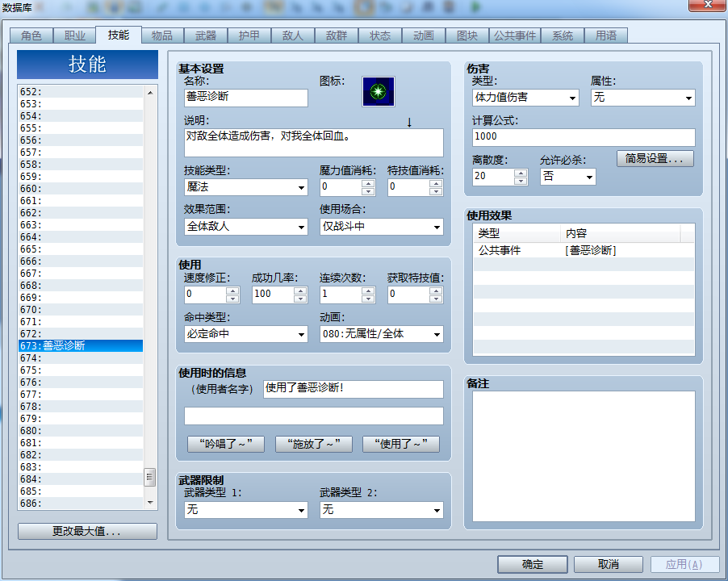
Task: Open the 武器类型 2 dropdown
Action: tap(381, 509)
